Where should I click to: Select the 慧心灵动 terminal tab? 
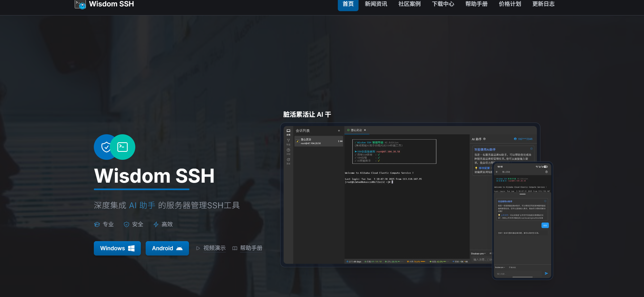click(356, 130)
